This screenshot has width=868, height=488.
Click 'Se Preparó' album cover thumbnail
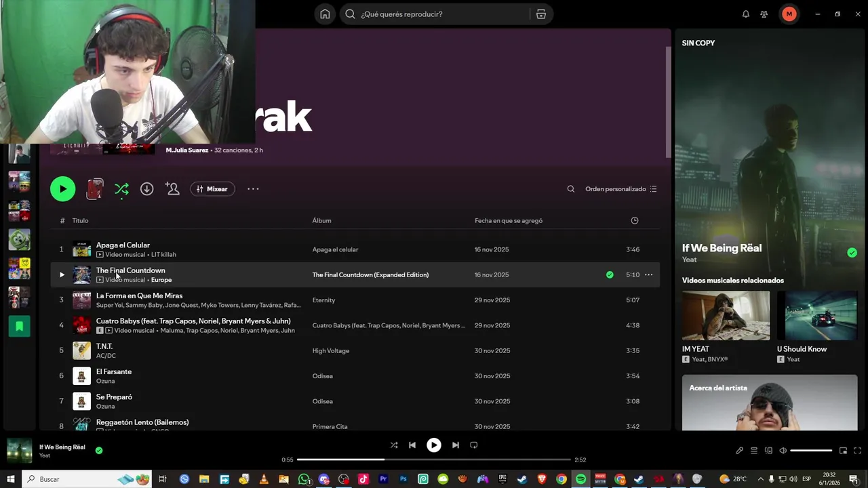click(81, 401)
